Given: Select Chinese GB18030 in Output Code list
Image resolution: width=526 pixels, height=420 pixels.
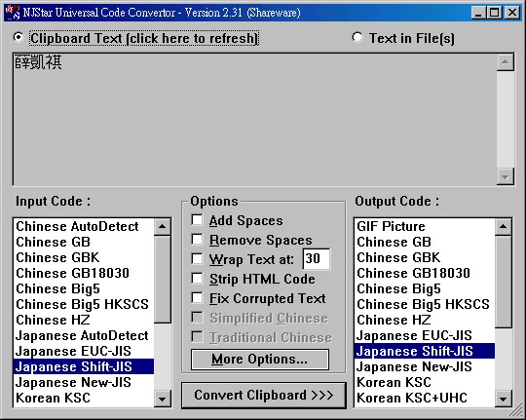Looking at the screenshot, I should (425, 273).
